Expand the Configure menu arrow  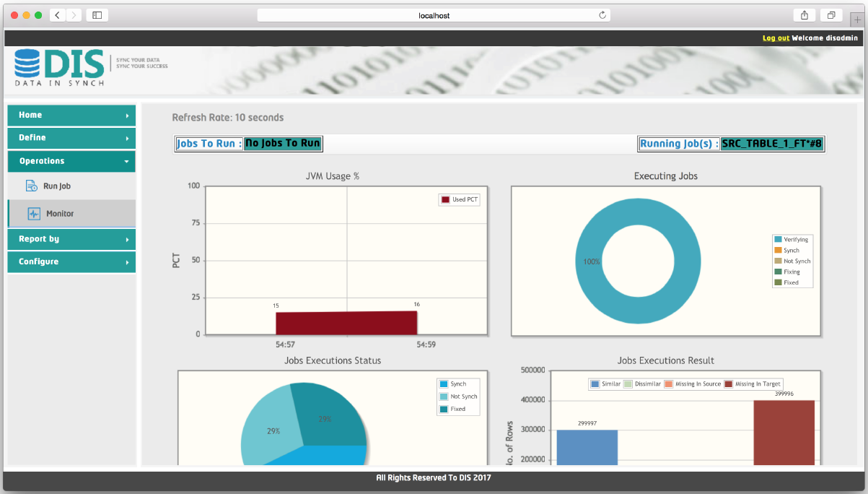(x=127, y=262)
